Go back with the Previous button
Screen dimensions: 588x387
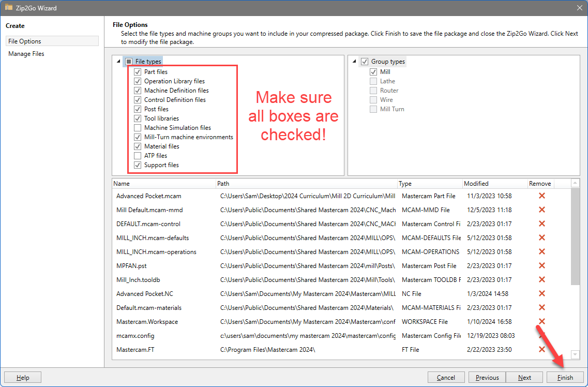(x=487, y=377)
